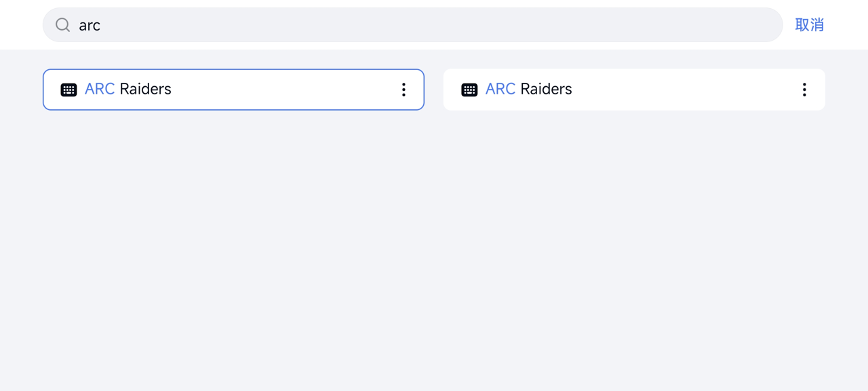Tap the 取消 cancel button
Viewport: 868px width, 391px height.
[810, 25]
